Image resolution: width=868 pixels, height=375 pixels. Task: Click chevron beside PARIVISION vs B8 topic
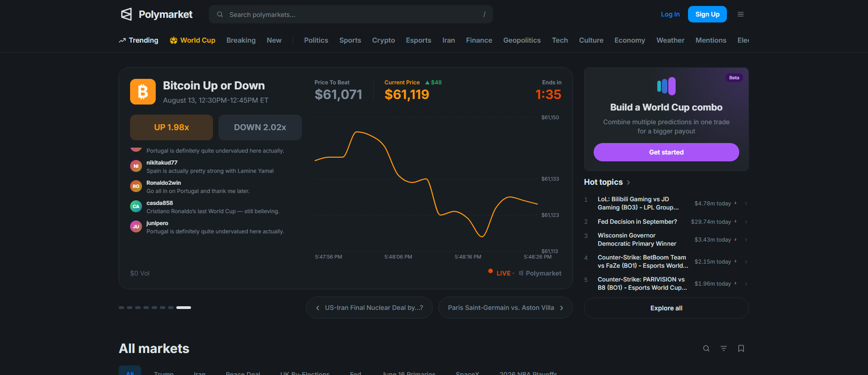pos(746,284)
